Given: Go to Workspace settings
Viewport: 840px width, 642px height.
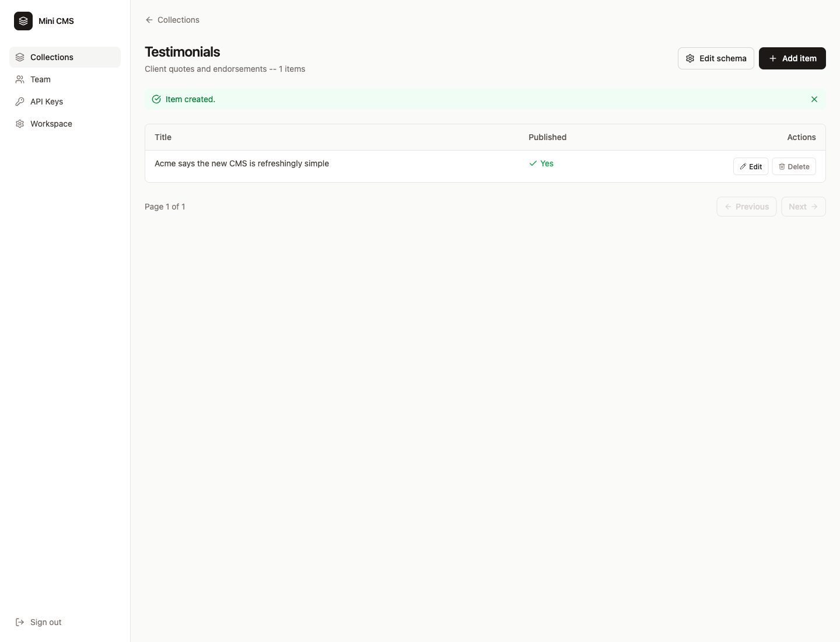Looking at the screenshot, I should 51,124.
